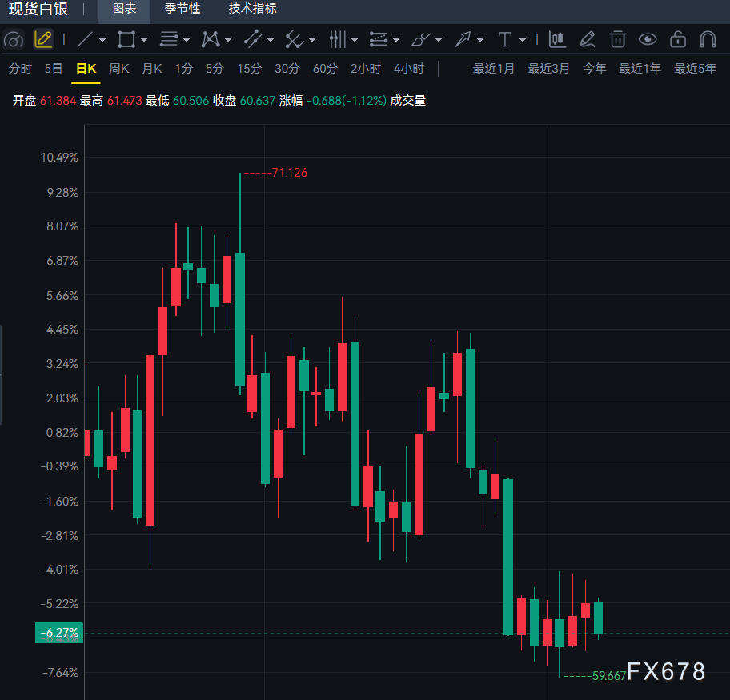The image size is (730, 700).
Task: Click the brush paint tool
Action: [420, 39]
